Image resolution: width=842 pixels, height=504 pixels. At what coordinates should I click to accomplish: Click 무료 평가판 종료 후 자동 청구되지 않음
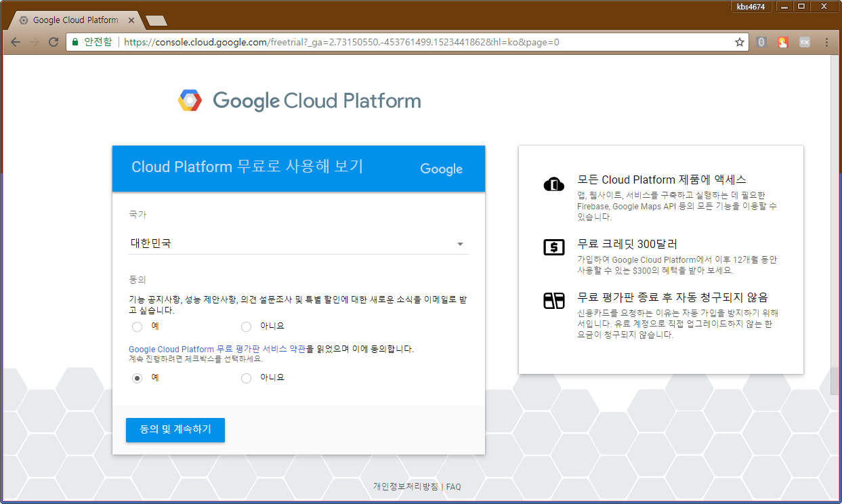[673, 297]
